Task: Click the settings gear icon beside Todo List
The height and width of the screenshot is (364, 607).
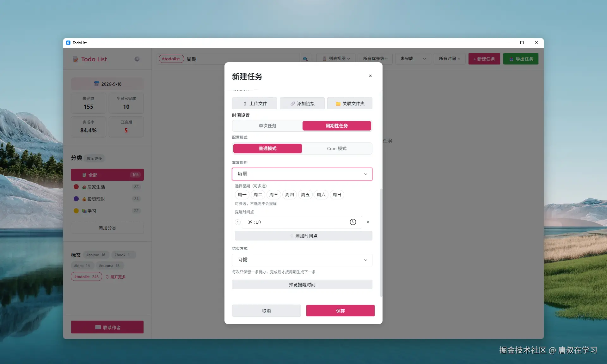Action: (x=137, y=59)
